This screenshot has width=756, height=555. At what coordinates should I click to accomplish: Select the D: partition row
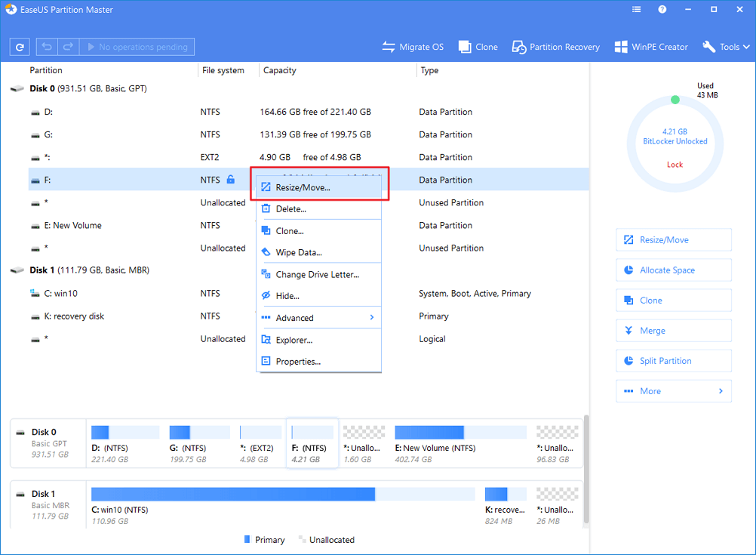click(309, 112)
